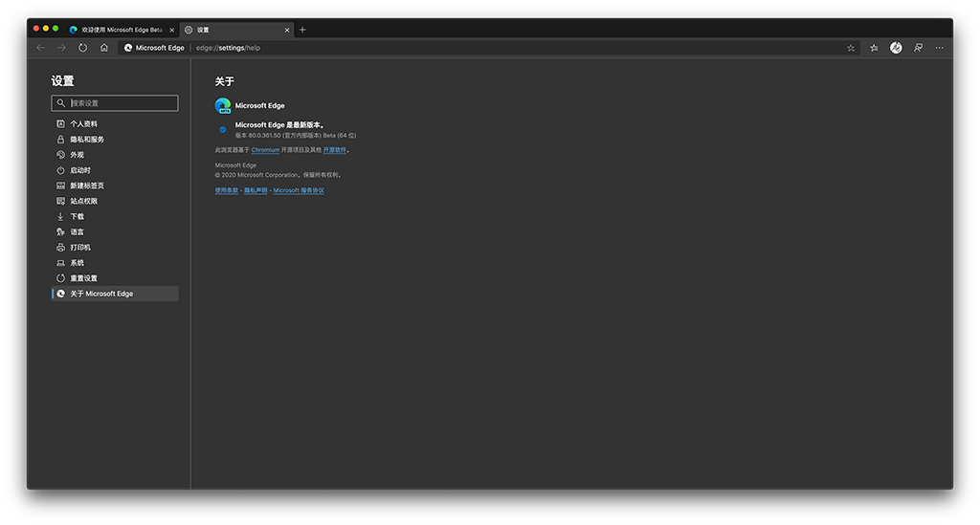Go back to the previous page

tap(40, 48)
